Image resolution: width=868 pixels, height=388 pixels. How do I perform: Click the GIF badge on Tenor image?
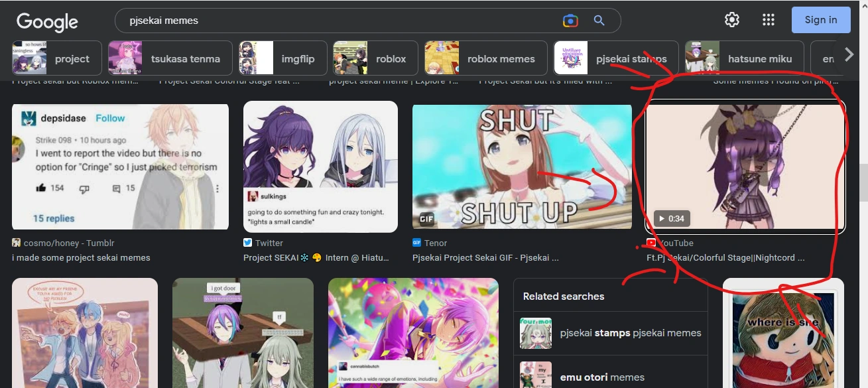click(426, 219)
